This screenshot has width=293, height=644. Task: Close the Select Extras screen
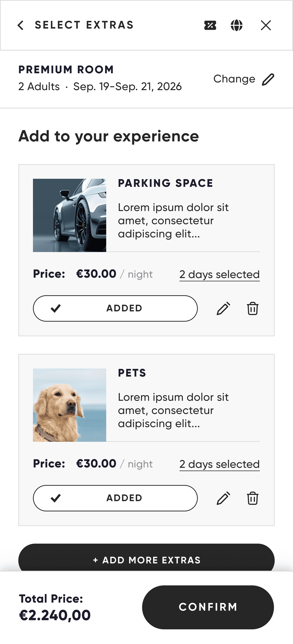click(x=266, y=25)
